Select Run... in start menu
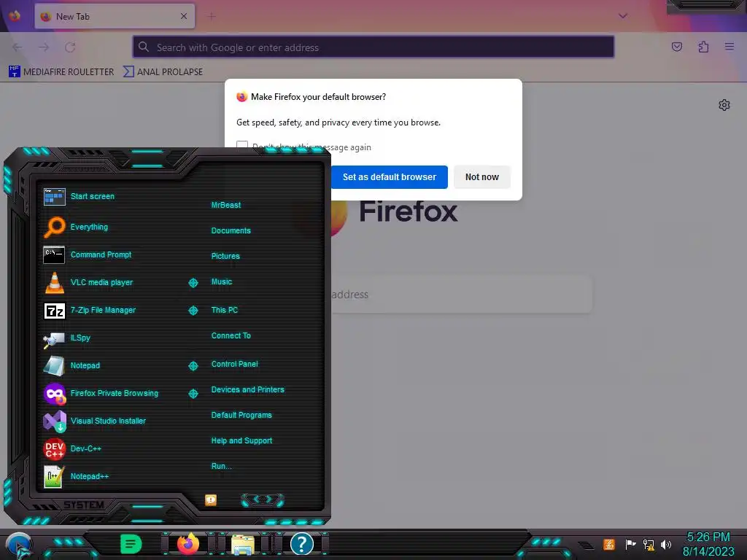 (221, 466)
